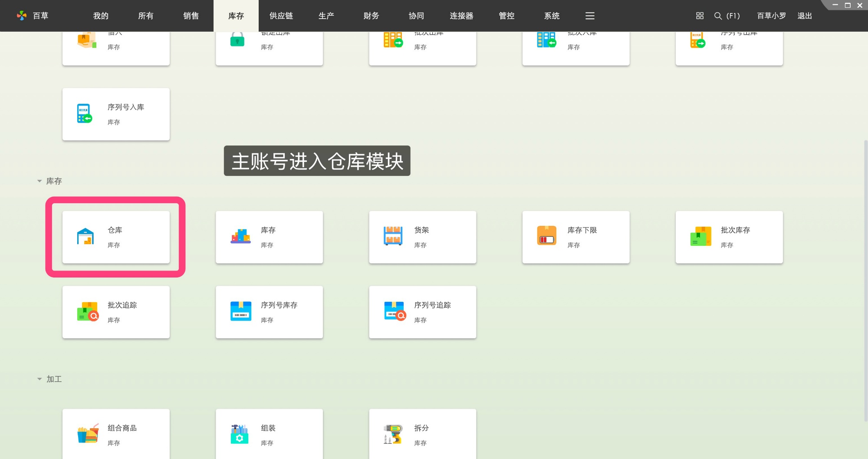Image resolution: width=868 pixels, height=459 pixels.
Task: Switch to the 销售 tab
Action: (191, 16)
